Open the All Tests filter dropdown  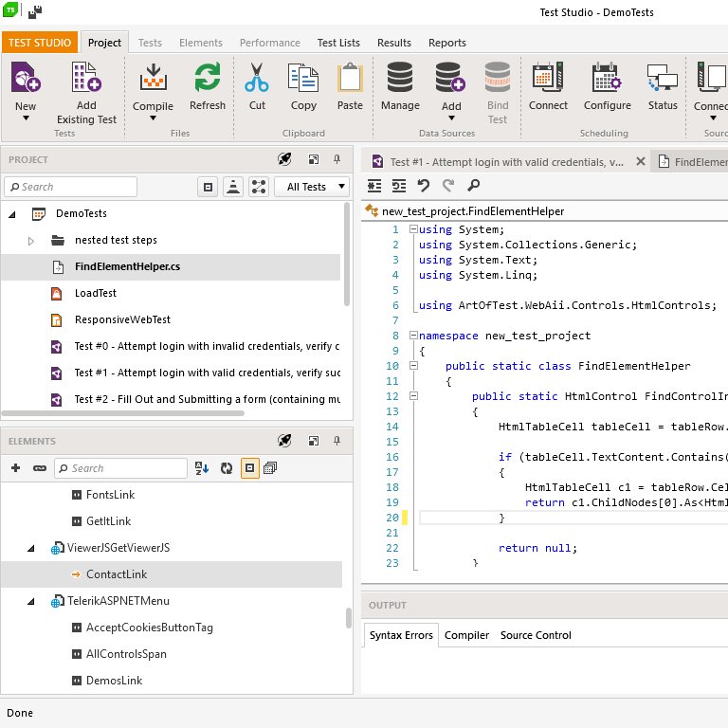point(311,187)
